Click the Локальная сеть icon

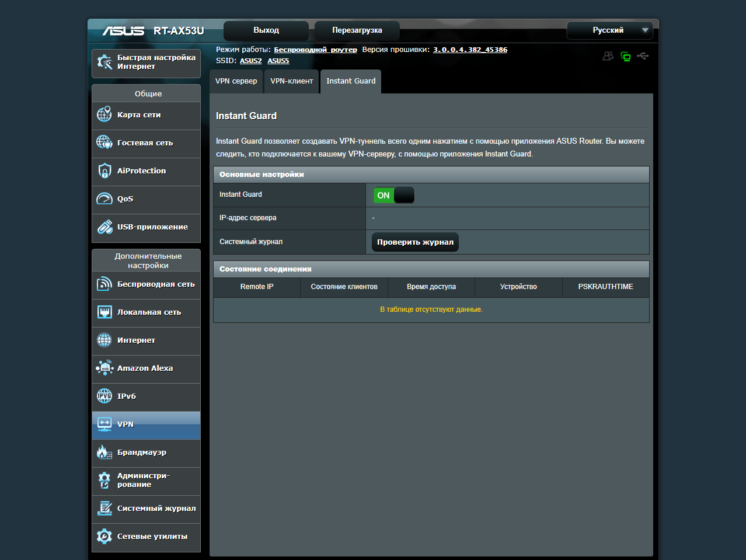pyautogui.click(x=104, y=312)
